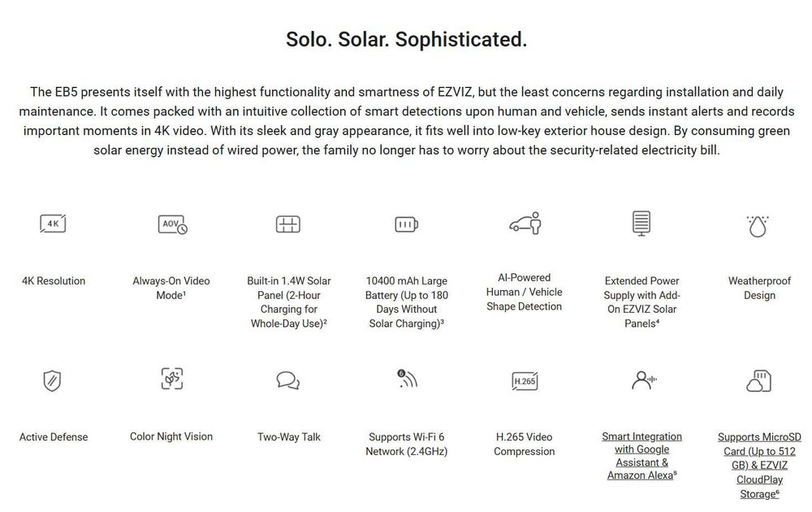This screenshot has height=512, width=812.
Task: Click the "Weatherproof Design" label
Action: (759, 288)
